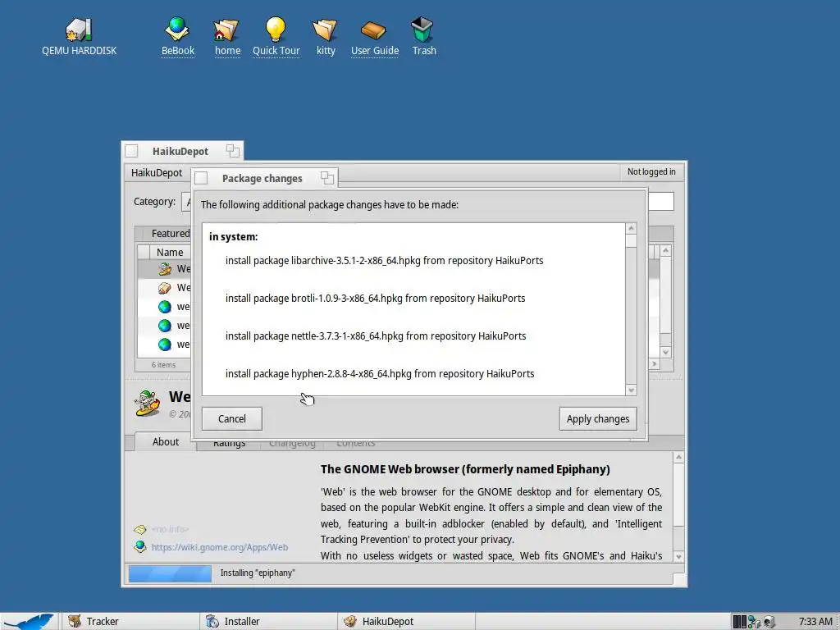Screen dimensions: 840x630
Task: Click the zoom button of Package changes window
Action: coord(326,178)
